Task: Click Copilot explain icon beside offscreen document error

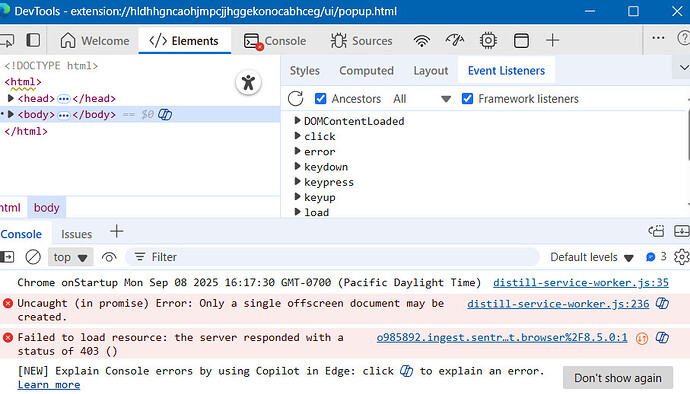Action: click(662, 303)
